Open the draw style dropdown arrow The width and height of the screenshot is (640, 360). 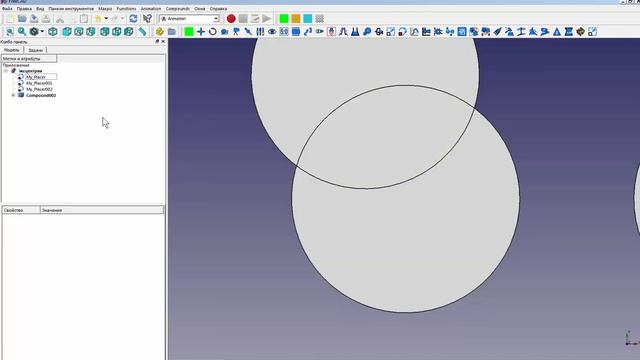point(42,31)
